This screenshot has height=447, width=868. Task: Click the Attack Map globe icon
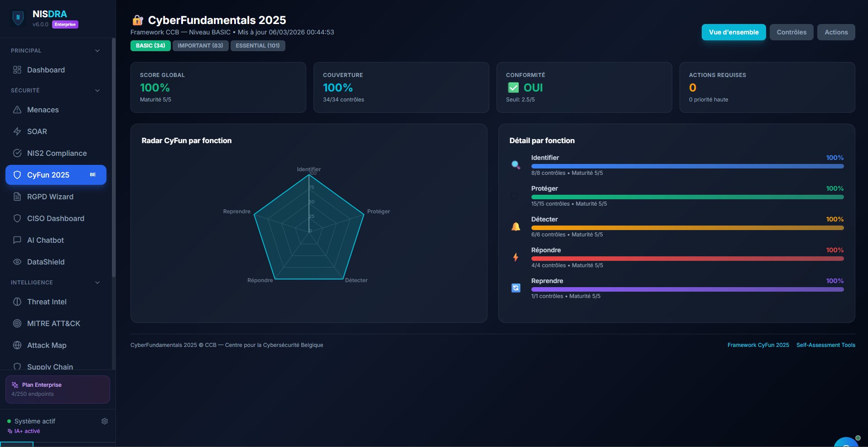pyautogui.click(x=17, y=345)
